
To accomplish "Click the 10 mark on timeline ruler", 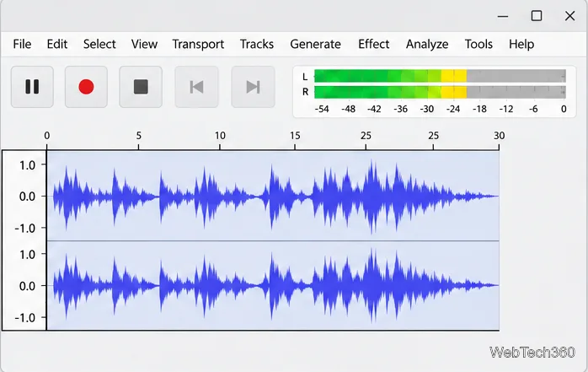I will tap(220, 136).
